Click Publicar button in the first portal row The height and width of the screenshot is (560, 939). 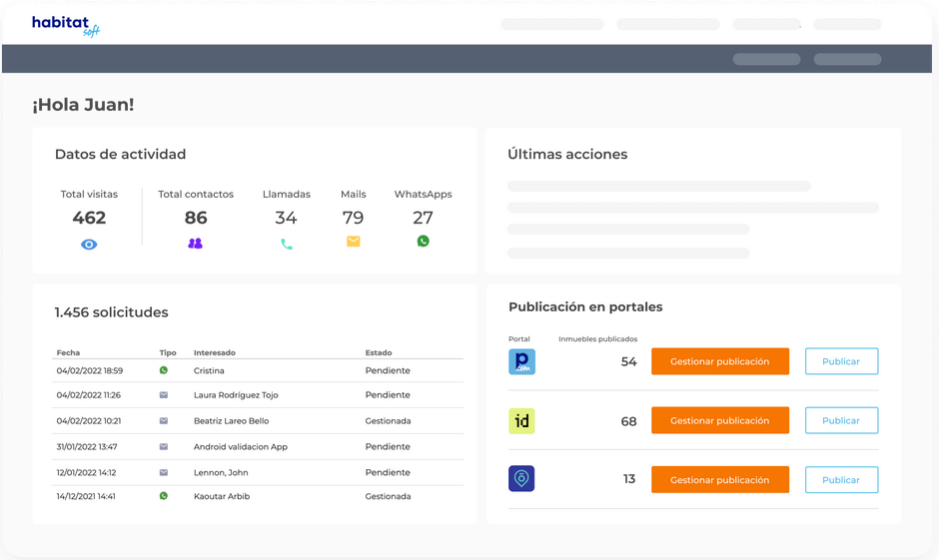[841, 361]
